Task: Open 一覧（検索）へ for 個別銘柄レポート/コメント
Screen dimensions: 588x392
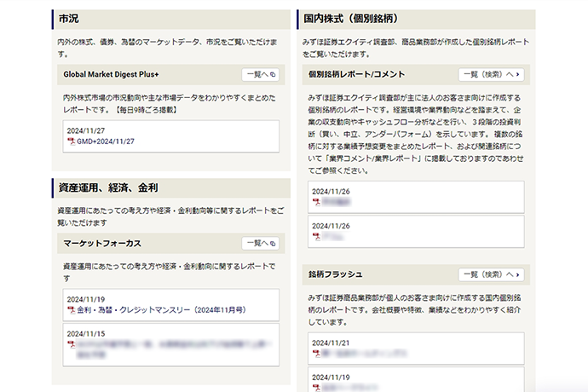Action: tap(491, 74)
